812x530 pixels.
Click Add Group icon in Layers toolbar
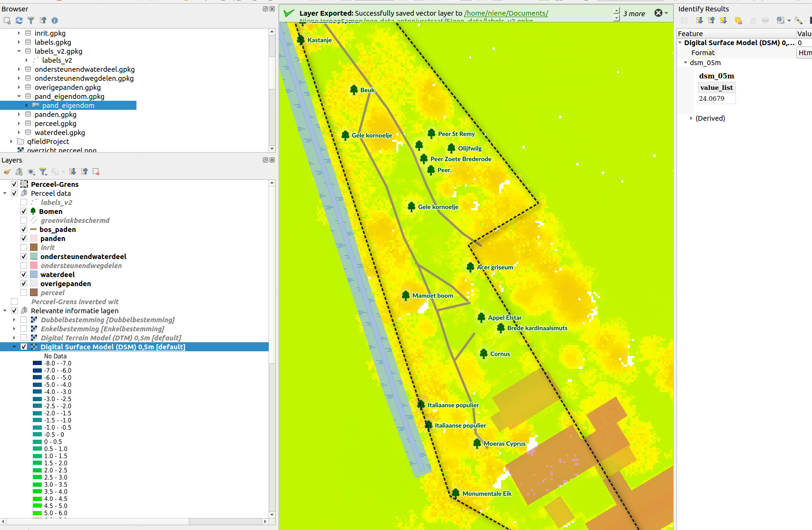(x=19, y=172)
